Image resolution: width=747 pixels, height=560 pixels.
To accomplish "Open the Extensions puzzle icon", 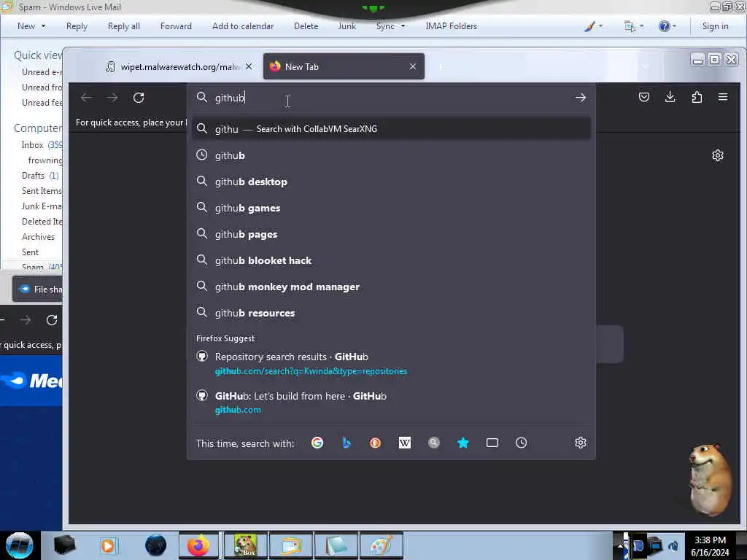I will pyautogui.click(x=697, y=97).
